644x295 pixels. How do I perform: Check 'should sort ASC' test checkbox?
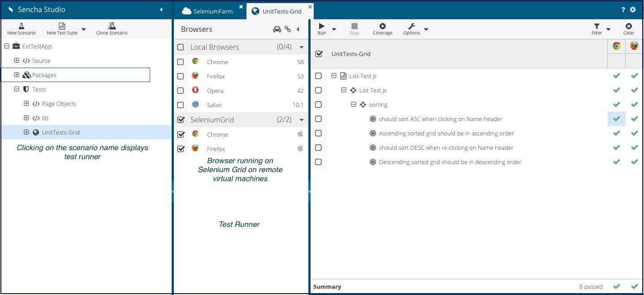[x=318, y=119]
